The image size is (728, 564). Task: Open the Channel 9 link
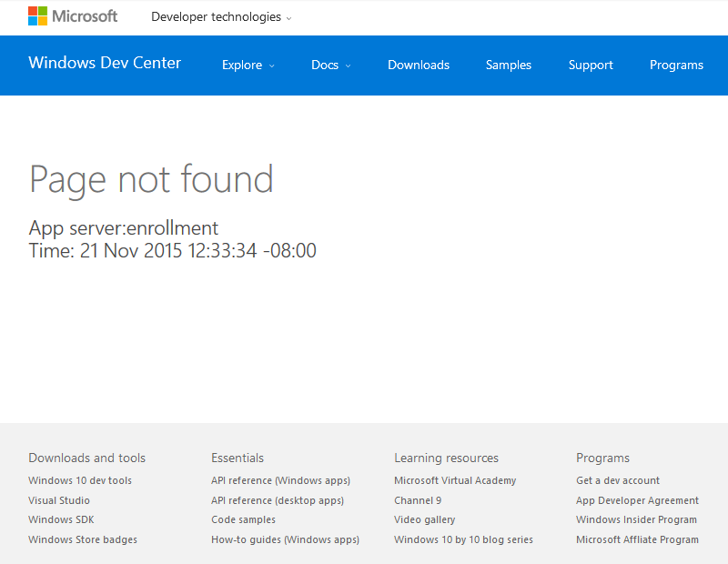coord(418,499)
